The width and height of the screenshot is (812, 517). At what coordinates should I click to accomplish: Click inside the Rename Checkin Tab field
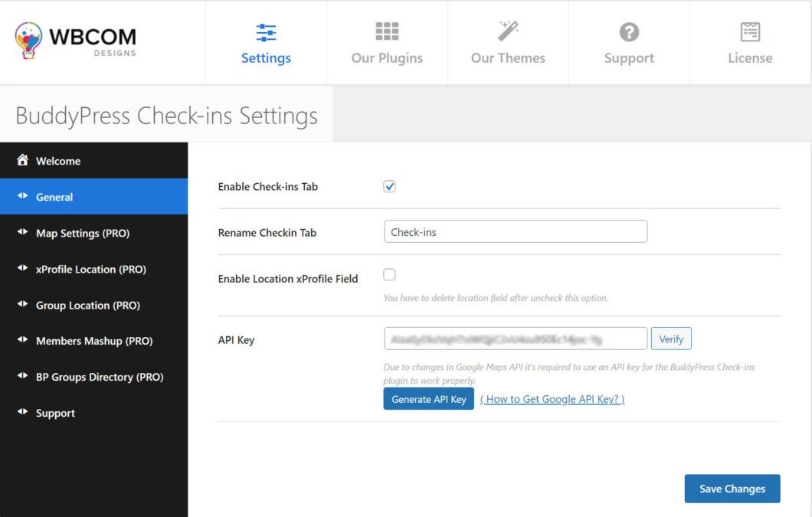(x=515, y=231)
